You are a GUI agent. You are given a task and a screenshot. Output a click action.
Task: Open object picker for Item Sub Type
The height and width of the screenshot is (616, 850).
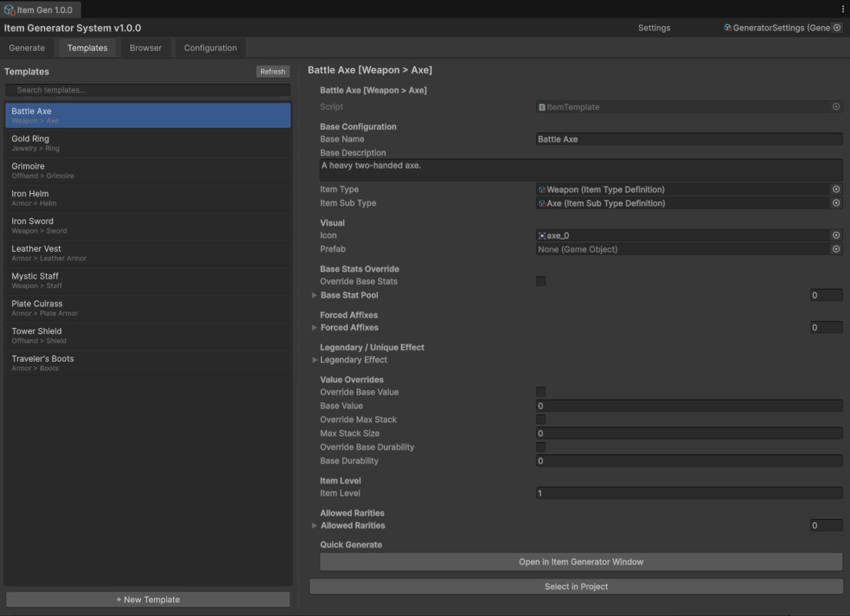coord(836,203)
